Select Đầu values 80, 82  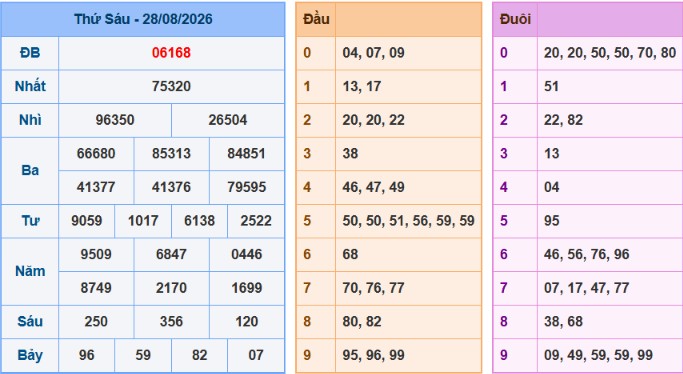pyautogui.click(x=362, y=321)
